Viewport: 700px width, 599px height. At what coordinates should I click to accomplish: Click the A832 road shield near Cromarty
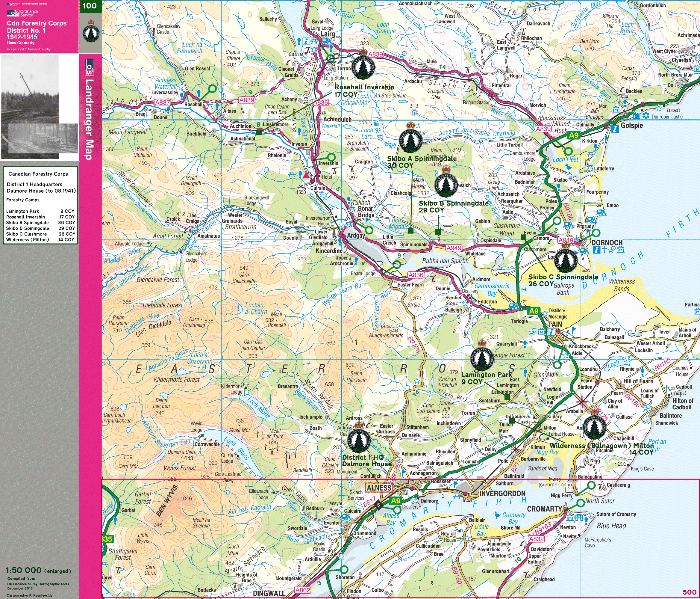pos(536,539)
